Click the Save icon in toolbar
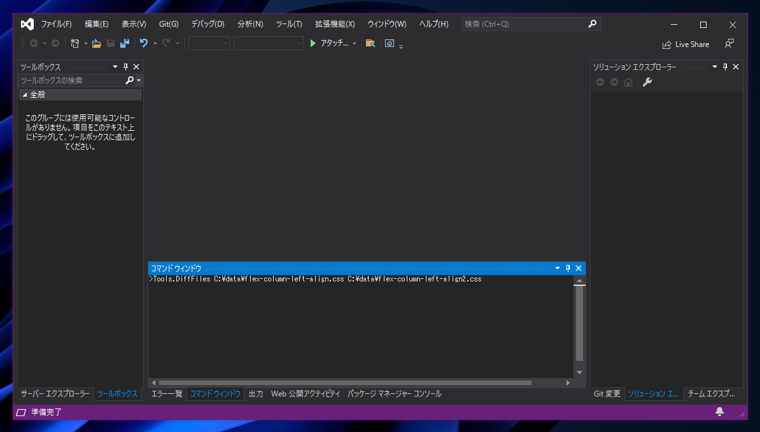 pyautogui.click(x=111, y=44)
